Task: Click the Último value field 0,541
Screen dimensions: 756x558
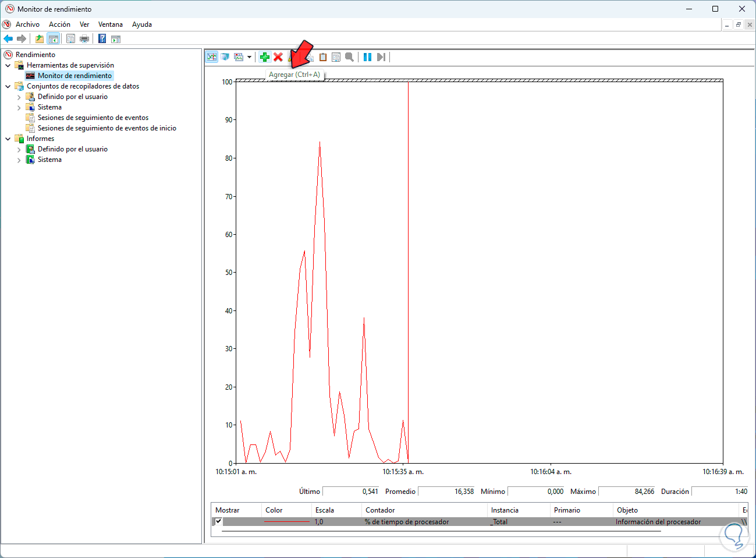Action: (351, 492)
